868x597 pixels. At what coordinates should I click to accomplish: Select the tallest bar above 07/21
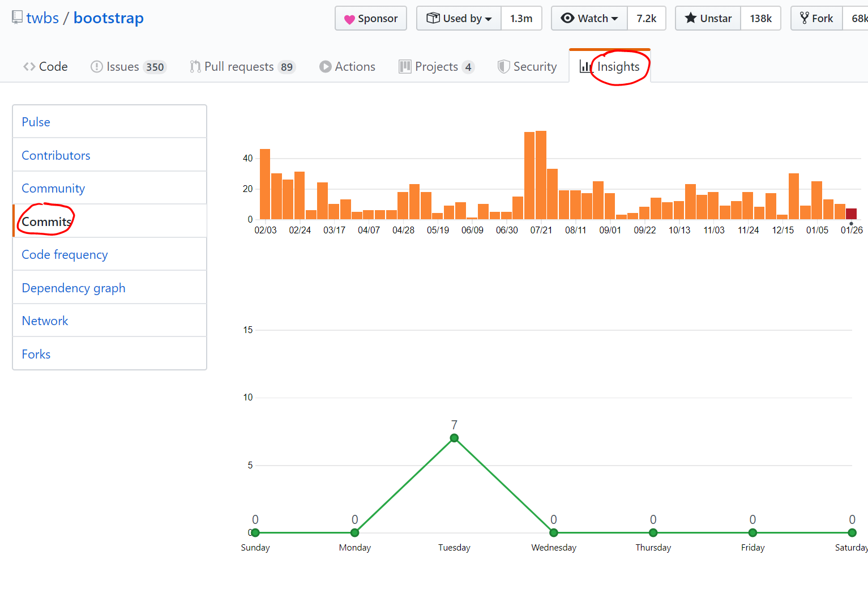click(x=541, y=175)
